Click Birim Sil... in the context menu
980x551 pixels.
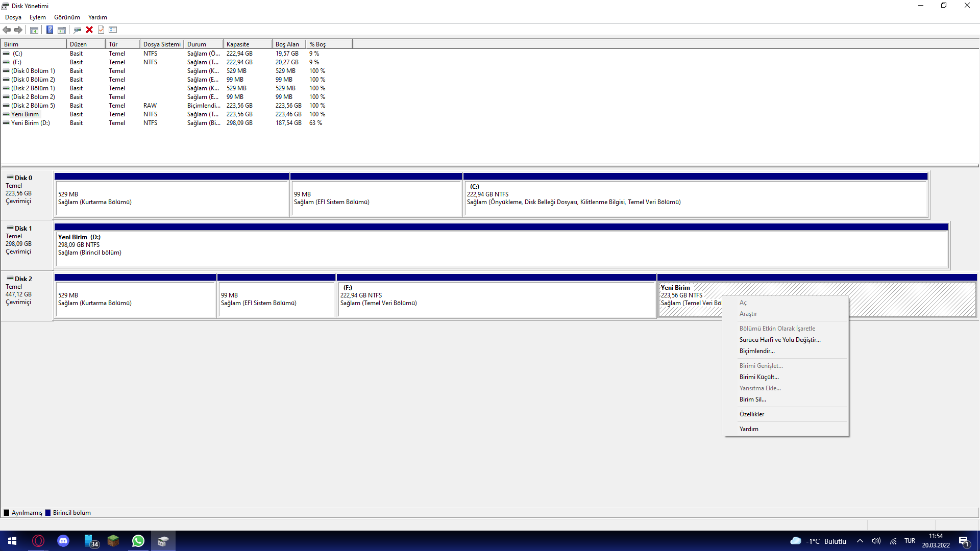(x=752, y=399)
